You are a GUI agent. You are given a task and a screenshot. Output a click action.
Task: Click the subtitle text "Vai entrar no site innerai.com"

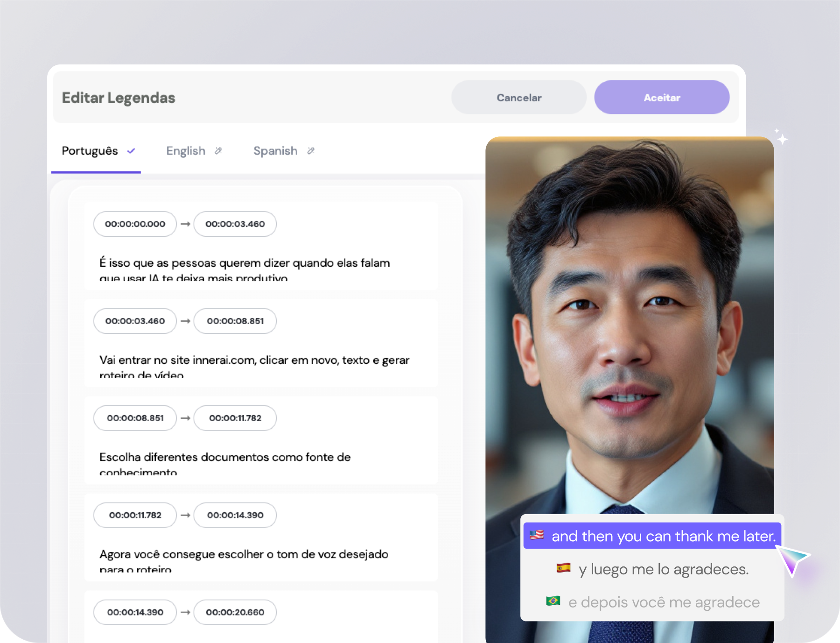tap(254, 366)
